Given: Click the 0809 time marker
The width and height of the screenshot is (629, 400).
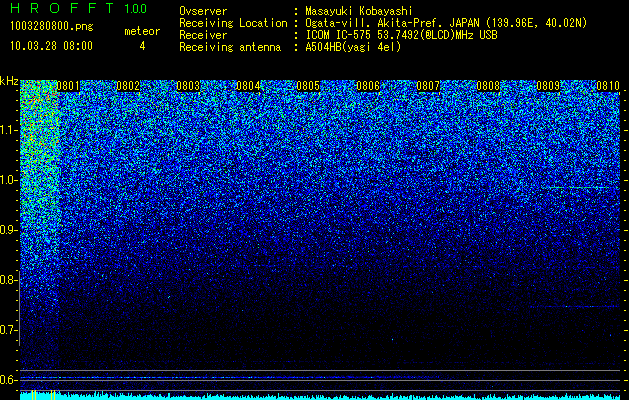Looking at the screenshot, I should point(548,86).
